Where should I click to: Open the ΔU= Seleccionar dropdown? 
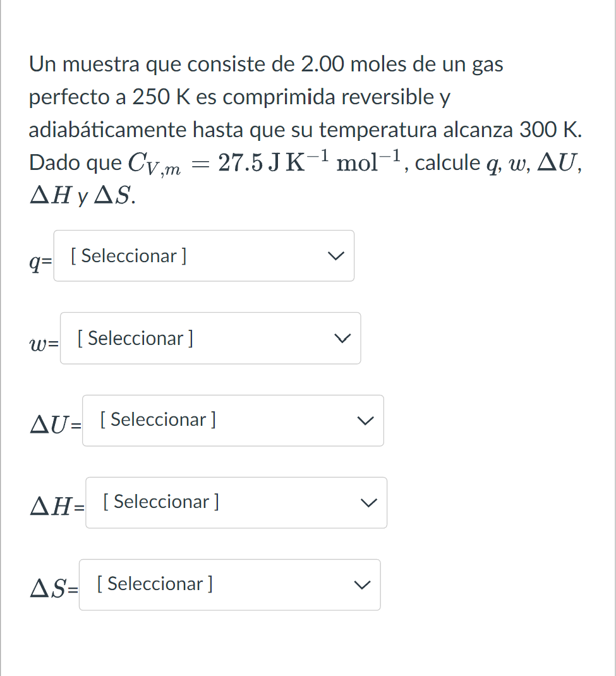click(233, 420)
